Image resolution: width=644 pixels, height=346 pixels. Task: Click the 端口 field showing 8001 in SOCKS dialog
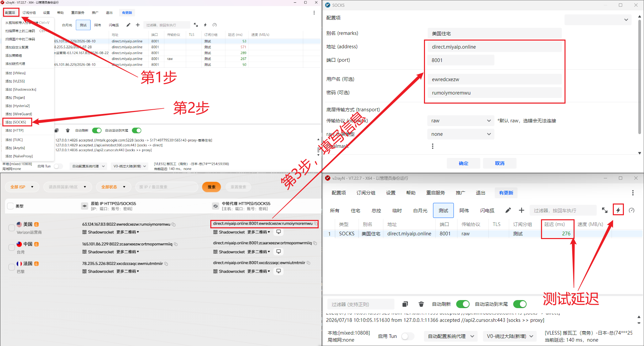click(x=461, y=60)
